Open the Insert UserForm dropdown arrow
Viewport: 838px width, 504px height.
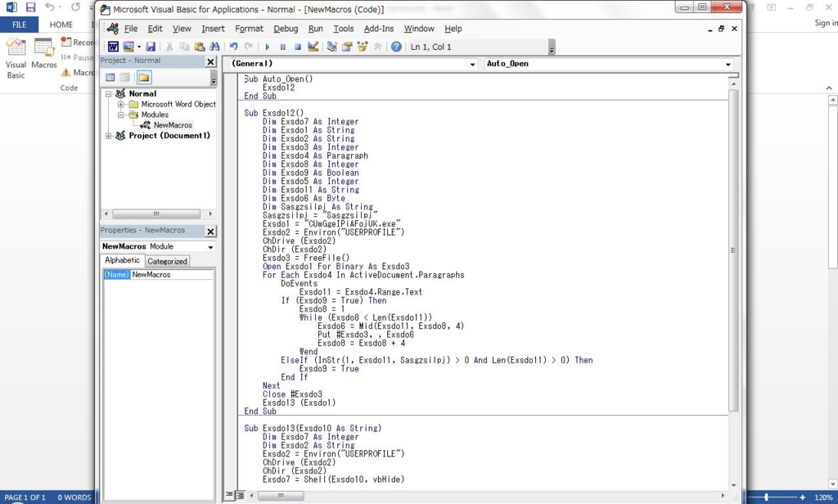(138, 47)
